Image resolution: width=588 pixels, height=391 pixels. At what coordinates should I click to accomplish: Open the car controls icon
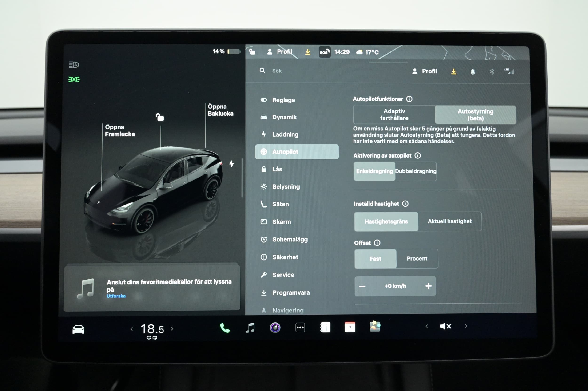point(78,329)
